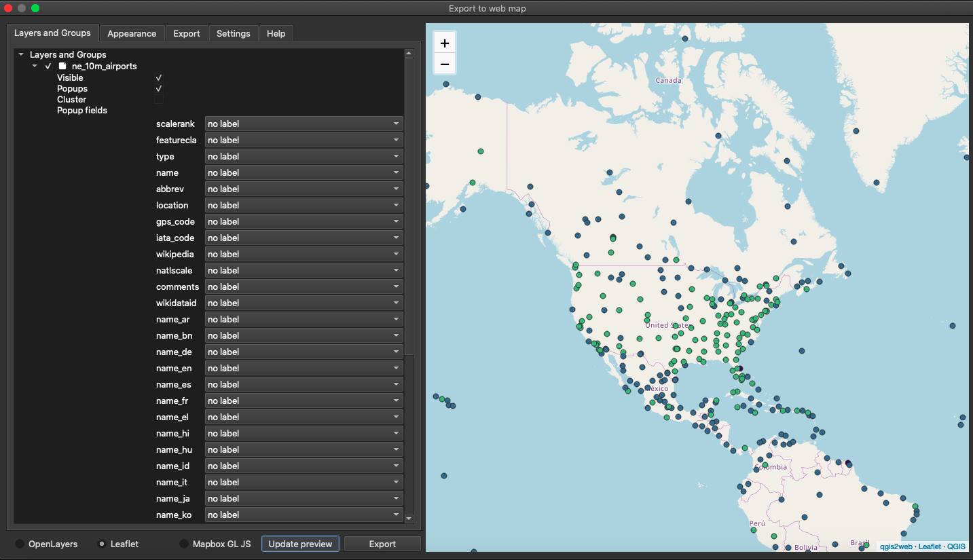Collapse the ne_10m_airports layer node
Viewport: 973px width, 560px height.
point(35,67)
